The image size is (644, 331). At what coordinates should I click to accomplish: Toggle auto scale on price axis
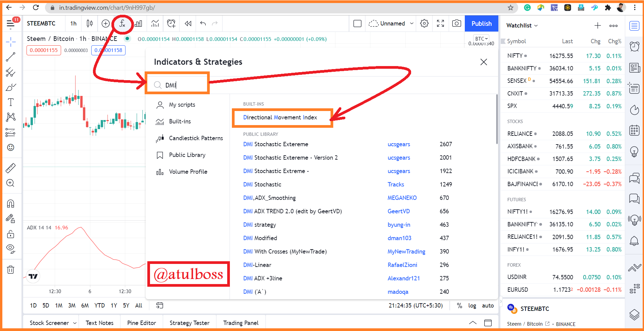[488, 306]
